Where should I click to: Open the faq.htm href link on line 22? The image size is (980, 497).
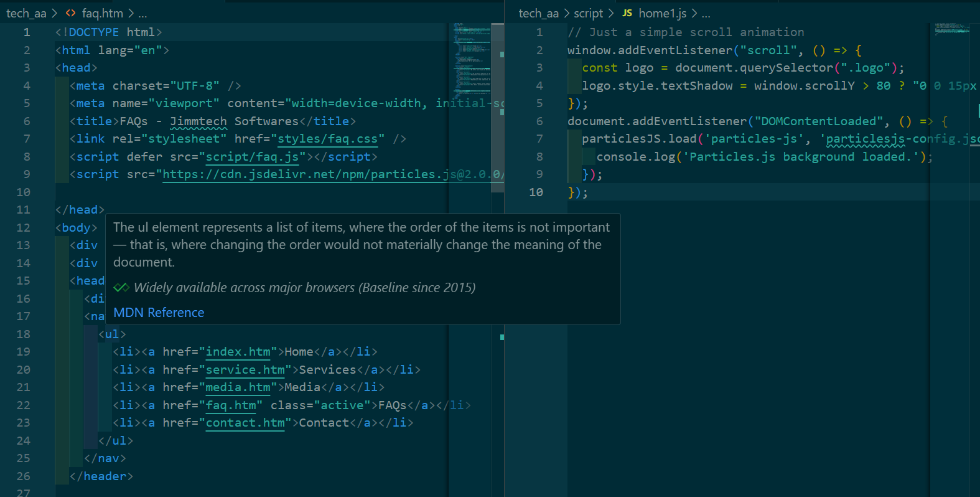pos(231,405)
